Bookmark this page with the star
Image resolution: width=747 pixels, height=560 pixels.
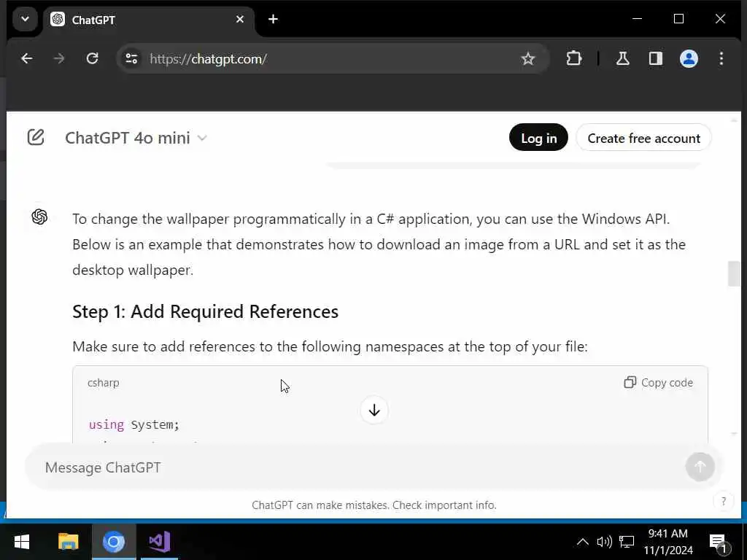(527, 59)
